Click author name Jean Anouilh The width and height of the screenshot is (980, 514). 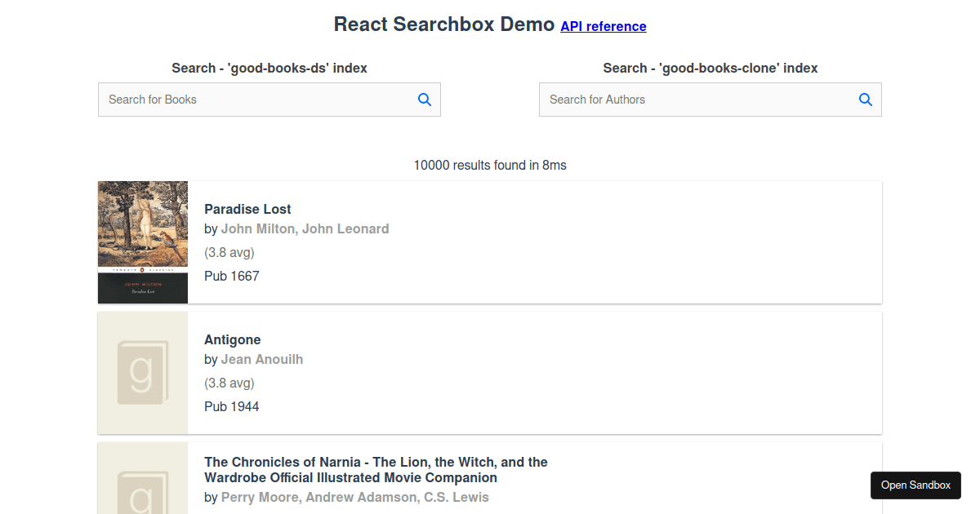tap(262, 359)
